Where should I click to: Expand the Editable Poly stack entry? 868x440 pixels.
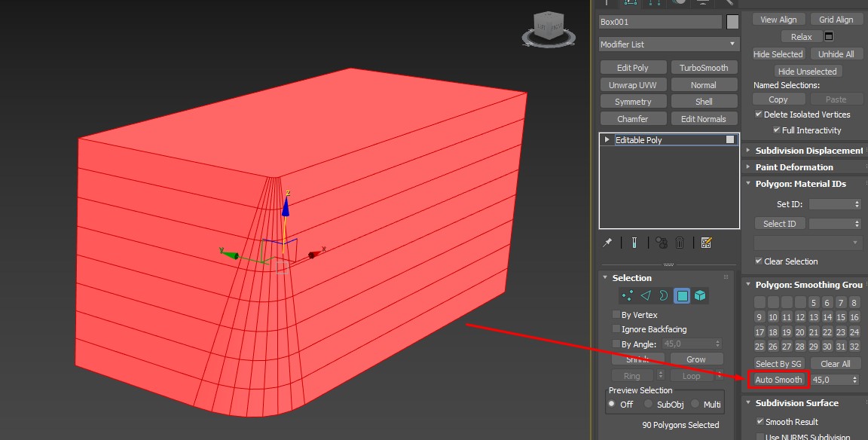click(607, 140)
